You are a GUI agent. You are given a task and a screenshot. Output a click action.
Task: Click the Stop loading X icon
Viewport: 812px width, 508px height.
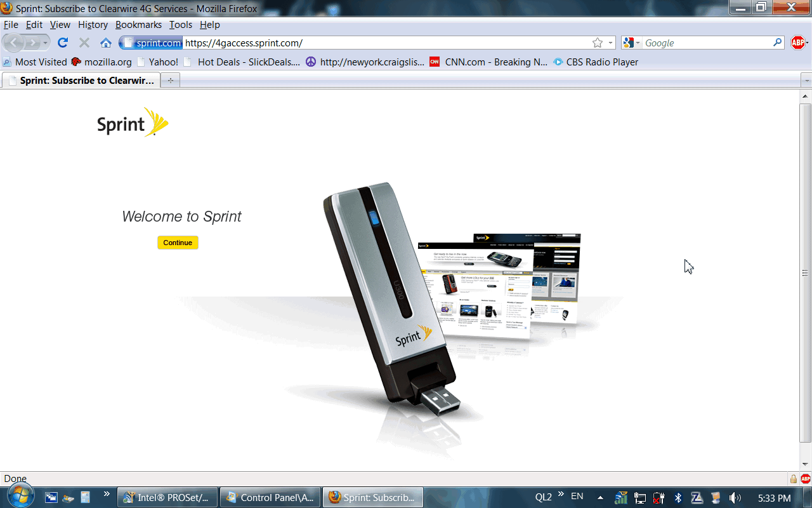pos(84,43)
